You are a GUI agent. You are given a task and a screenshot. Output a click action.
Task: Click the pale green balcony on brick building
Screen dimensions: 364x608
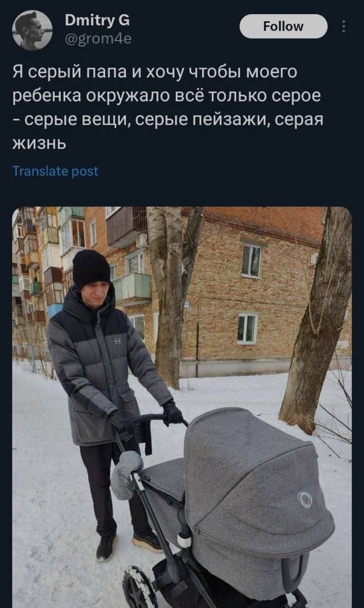click(132, 289)
